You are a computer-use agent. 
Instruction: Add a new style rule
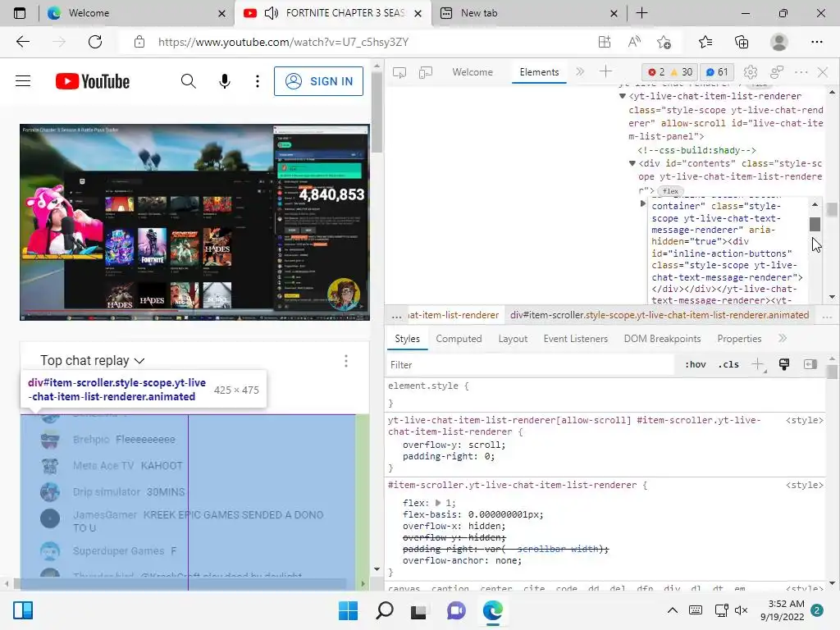coord(757,365)
